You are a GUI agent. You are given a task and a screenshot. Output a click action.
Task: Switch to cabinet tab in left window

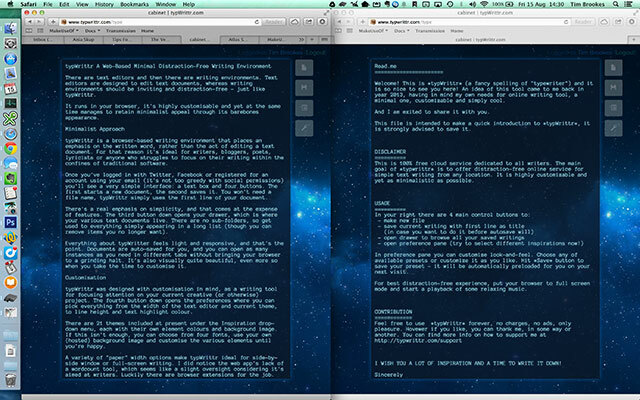tap(200, 40)
